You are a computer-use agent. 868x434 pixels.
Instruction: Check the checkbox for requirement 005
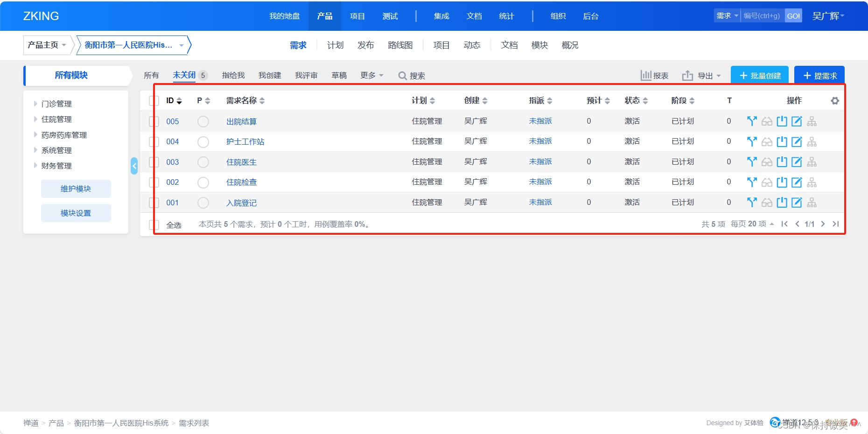[154, 121]
